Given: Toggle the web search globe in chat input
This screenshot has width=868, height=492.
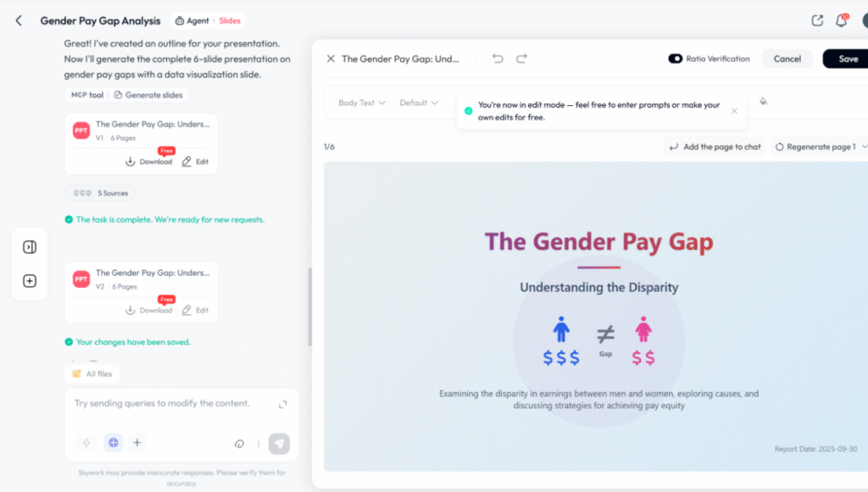Looking at the screenshot, I should pyautogui.click(x=113, y=442).
